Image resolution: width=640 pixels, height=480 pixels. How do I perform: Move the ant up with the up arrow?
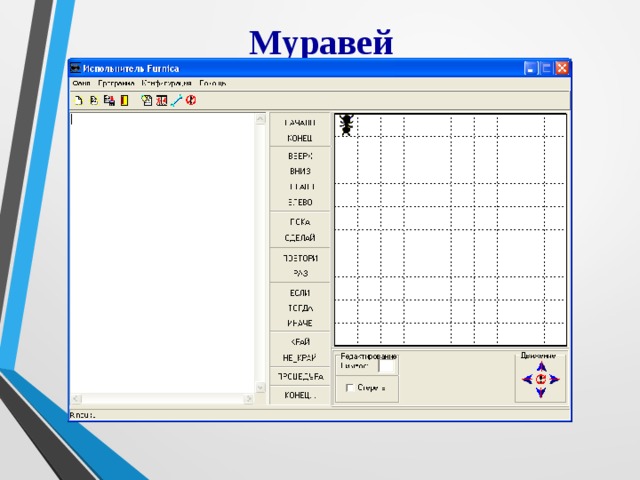541,367
